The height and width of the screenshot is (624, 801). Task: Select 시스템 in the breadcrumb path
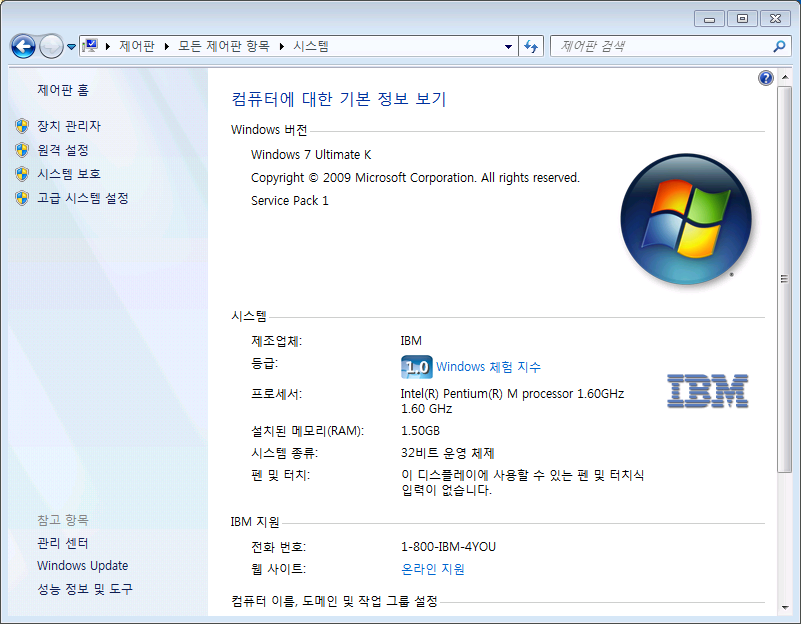point(310,46)
